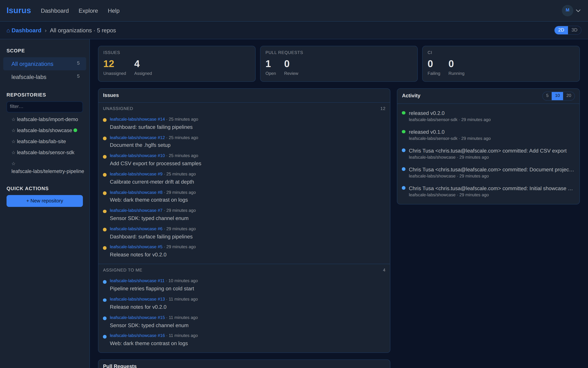The height and width of the screenshot is (368, 588).
Task: Click 'released v0.1.0' activity entry
Action: (427, 132)
